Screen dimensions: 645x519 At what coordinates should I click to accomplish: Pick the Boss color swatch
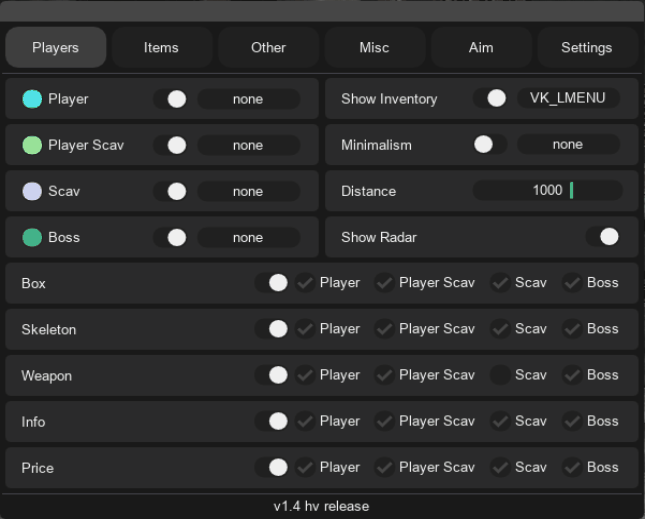tap(32, 237)
